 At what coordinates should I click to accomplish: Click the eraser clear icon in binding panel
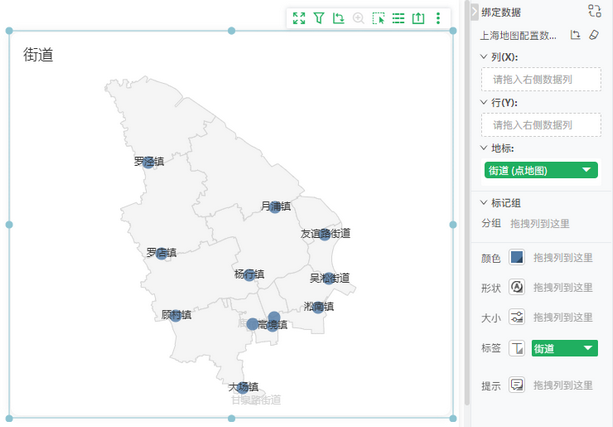click(x=593, y=35)
